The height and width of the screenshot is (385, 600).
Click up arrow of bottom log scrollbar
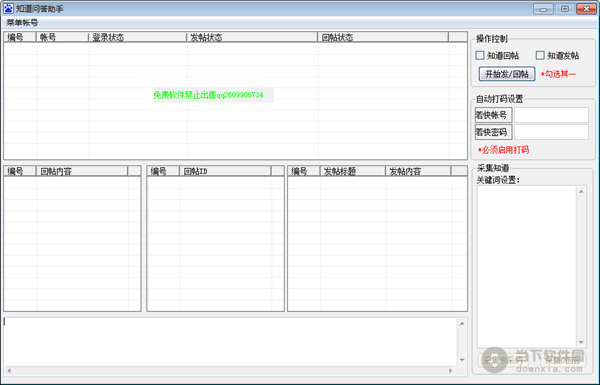[x=462, y=324]
